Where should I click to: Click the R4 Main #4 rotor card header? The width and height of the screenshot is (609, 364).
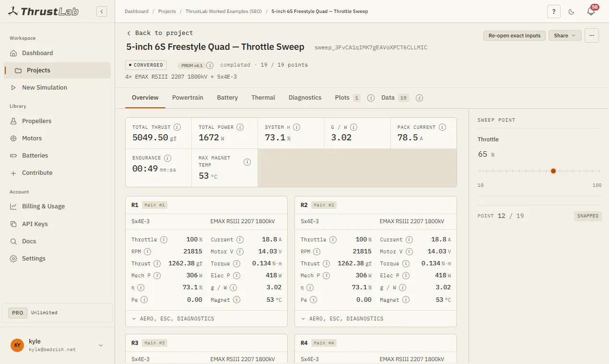click(375, 343)
